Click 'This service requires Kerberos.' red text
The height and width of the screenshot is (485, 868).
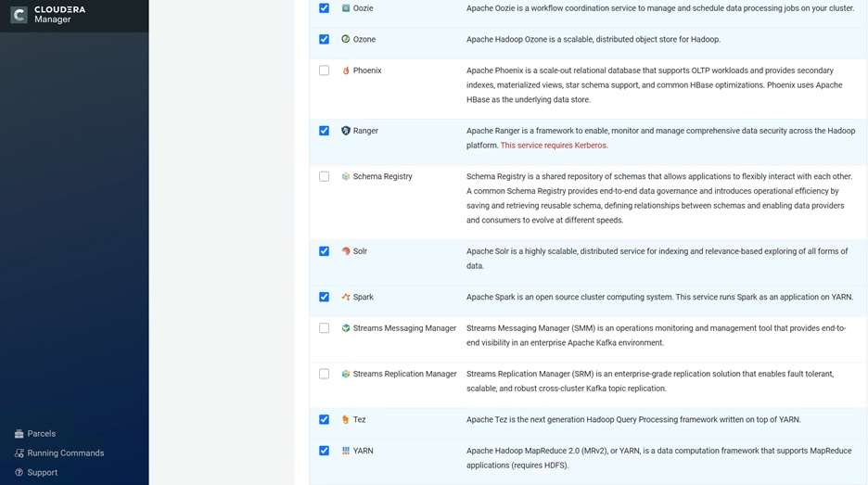(555, 145)
